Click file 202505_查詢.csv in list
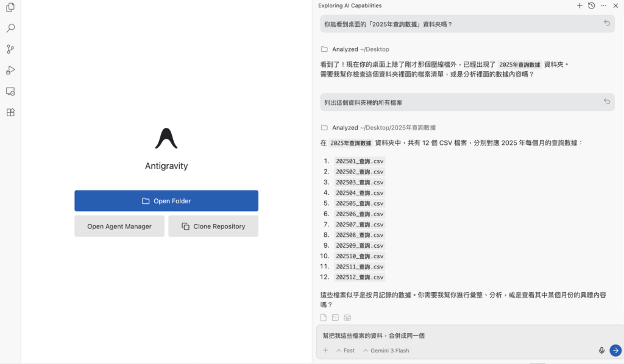 point(360,203)
